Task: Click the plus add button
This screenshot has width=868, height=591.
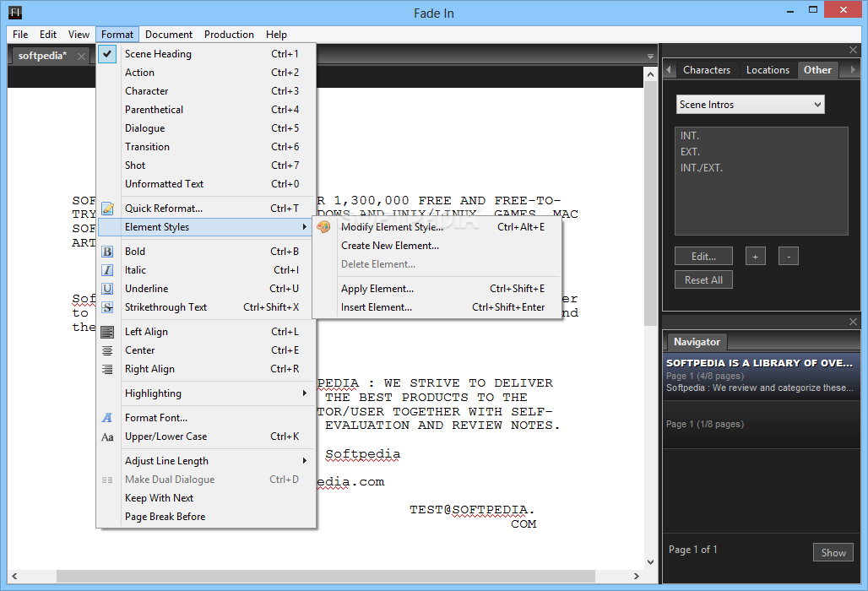Action: tap(755, 256)
